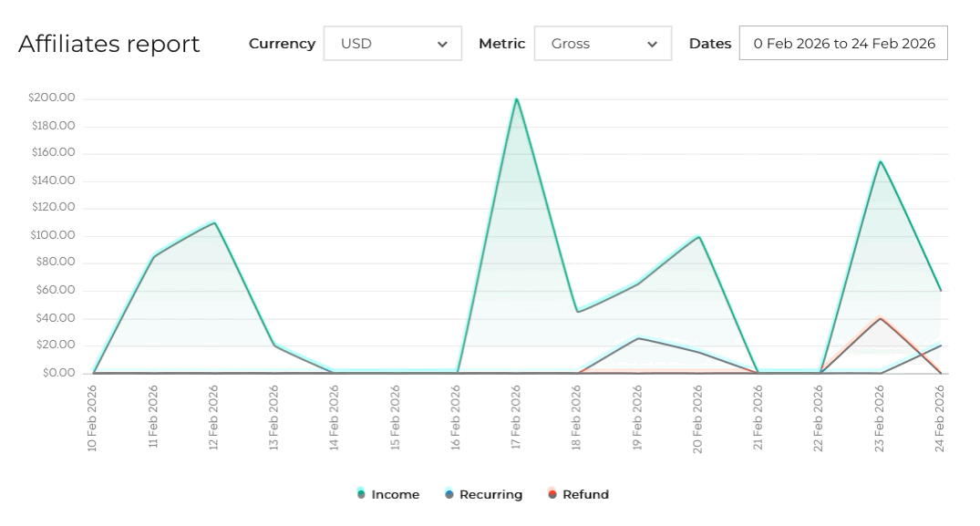The image size is (980, 526).
Task: Open the Dates range picker field
Action: (x=843, y=44)
